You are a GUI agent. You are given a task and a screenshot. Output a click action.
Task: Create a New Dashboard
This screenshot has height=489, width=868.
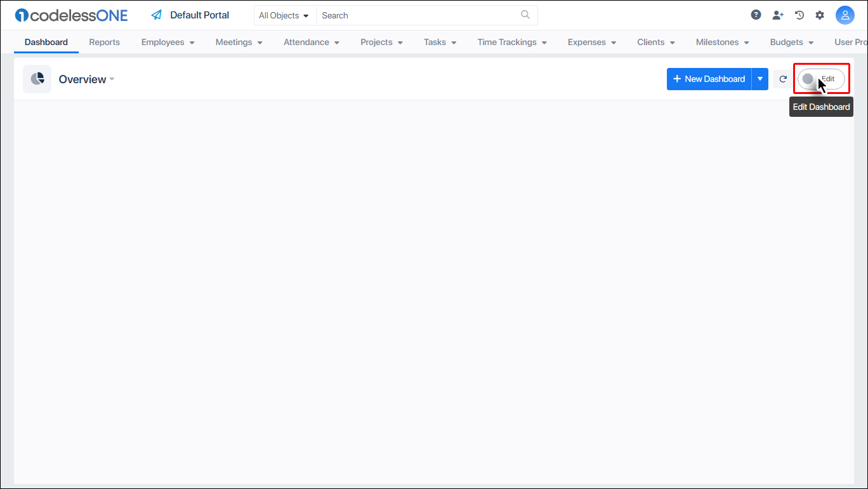point(709,79)
